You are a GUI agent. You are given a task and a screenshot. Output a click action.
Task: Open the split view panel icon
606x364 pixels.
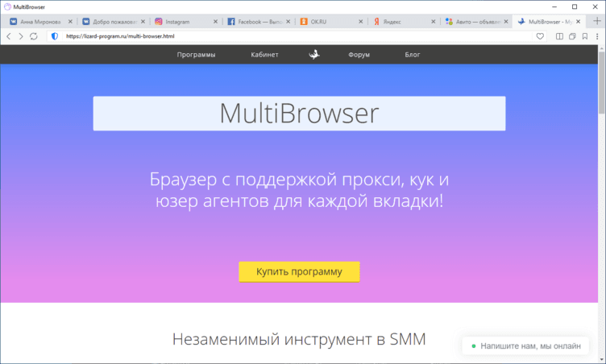pyautogui.click(x=559, y=36)
